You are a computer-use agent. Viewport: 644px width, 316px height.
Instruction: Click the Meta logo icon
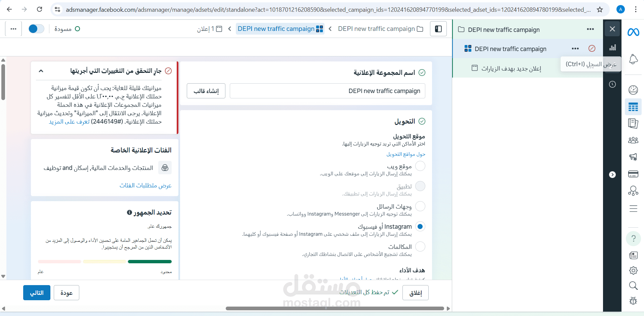[x=633, y=32]
